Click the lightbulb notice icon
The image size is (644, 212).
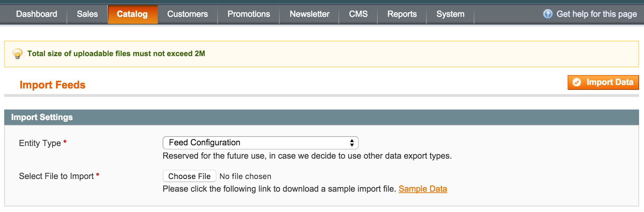pyautogui.click(x=17, y=54)
